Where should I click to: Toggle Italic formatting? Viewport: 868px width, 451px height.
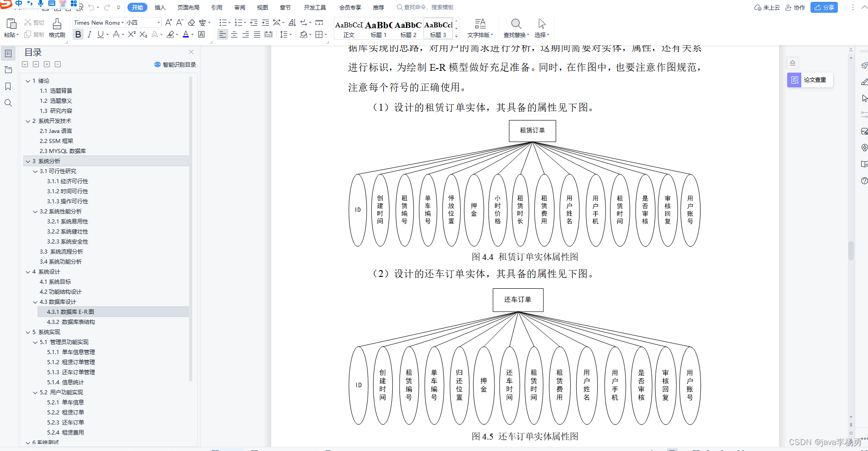(89, 34)
